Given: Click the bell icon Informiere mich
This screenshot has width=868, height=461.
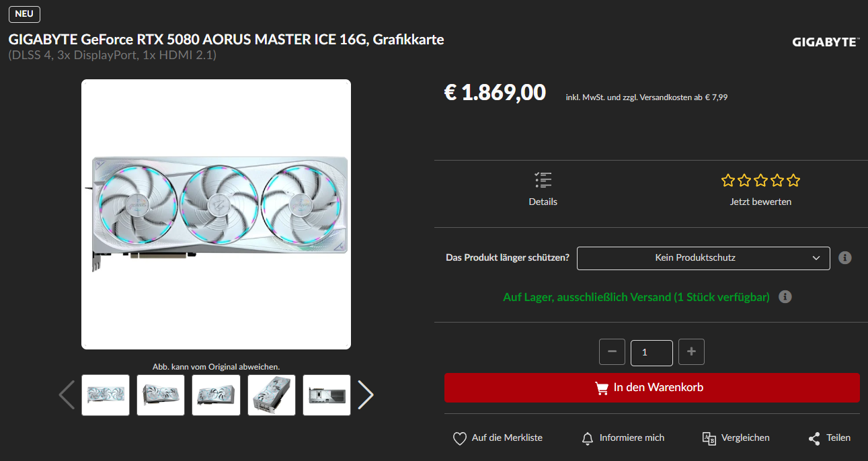Looking at the screenshot, I should click(588, 439).
